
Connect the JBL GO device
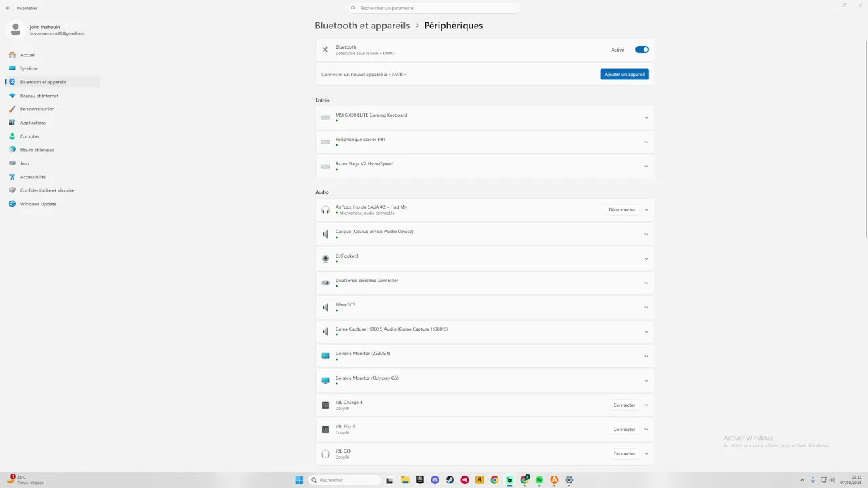pos(625,454)
